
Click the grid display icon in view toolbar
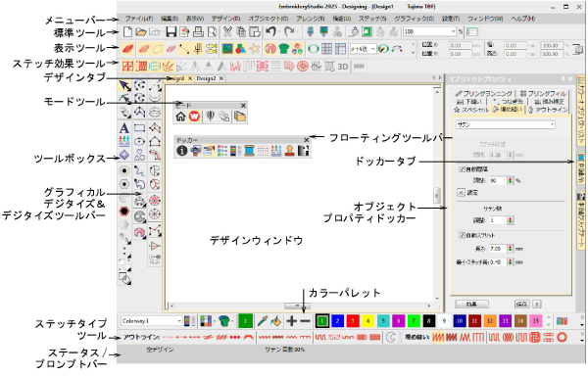coord(327,49)
